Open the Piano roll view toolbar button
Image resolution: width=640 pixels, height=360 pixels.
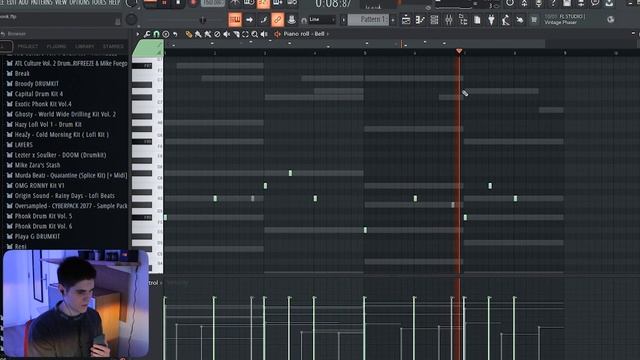[420, 20]
